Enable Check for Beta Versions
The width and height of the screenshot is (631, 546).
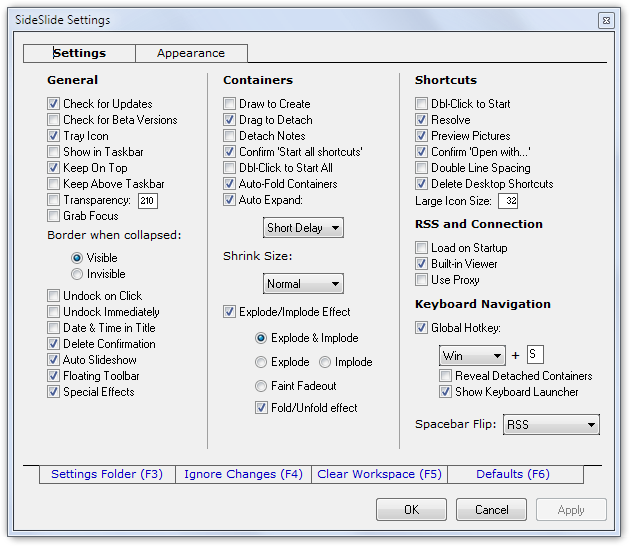point(53,120)
